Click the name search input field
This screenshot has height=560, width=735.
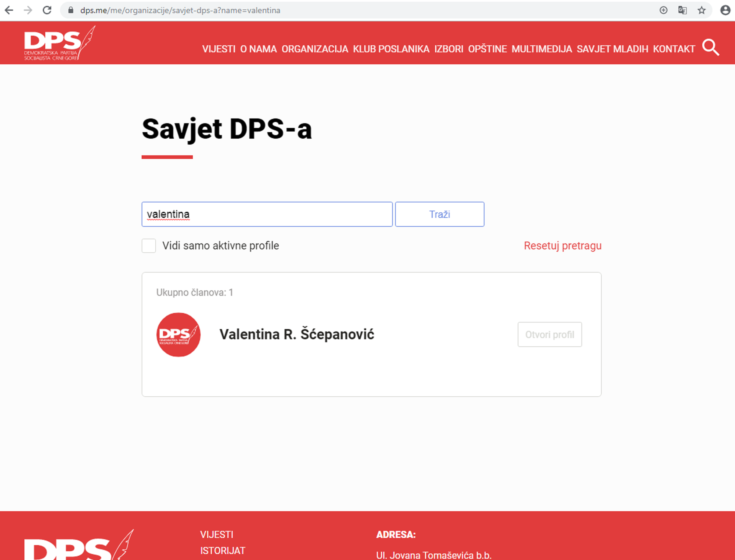click(x=267, y=214)
